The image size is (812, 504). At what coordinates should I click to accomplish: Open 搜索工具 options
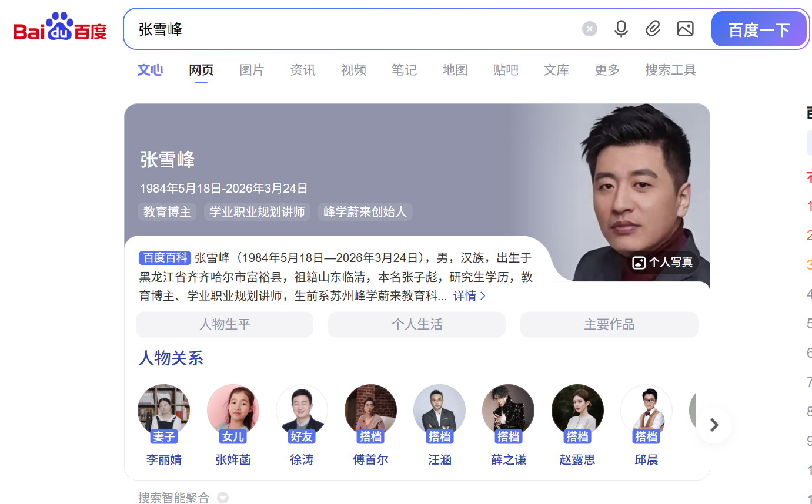tap(670, 70)
